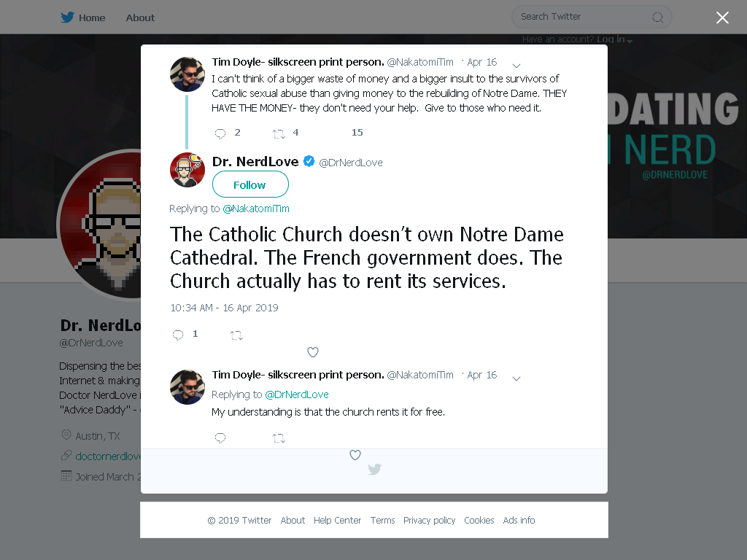Click reply icon on Dr. NerdLove's tweet
The width and height of the screenshot is (747, 560).
[178, 335]
